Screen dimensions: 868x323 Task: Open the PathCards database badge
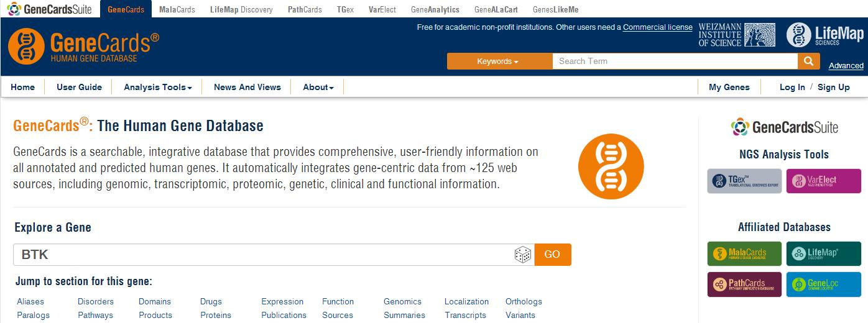click(x=744, y=284)
